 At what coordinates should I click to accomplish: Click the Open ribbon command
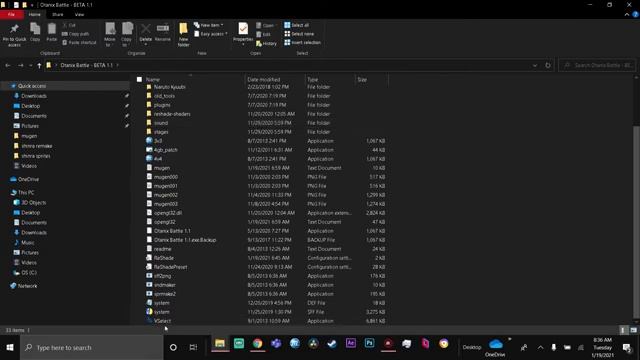(265, 25)
